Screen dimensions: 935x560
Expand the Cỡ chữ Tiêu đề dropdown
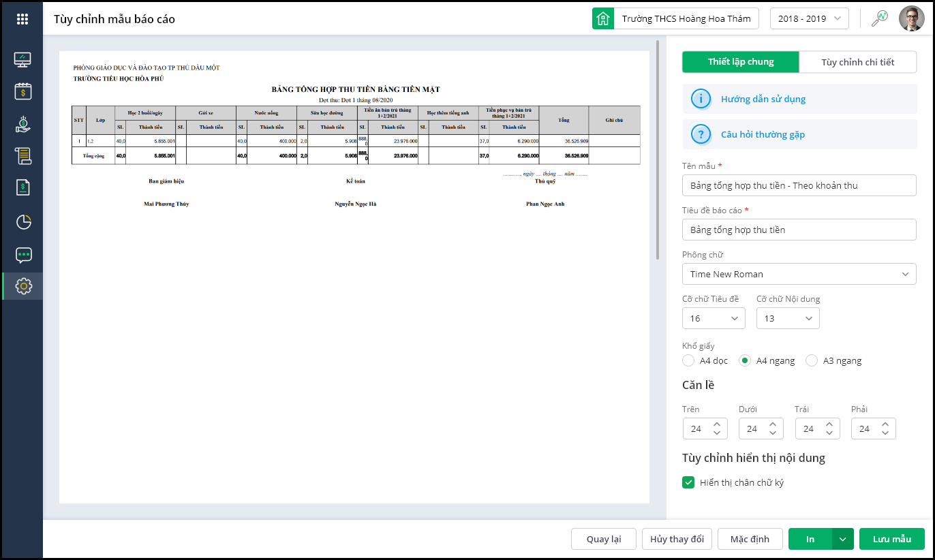click(713, 318)
